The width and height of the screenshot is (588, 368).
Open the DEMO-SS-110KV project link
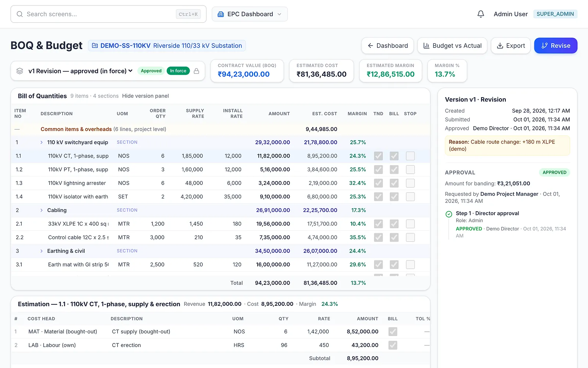(167, 46)
